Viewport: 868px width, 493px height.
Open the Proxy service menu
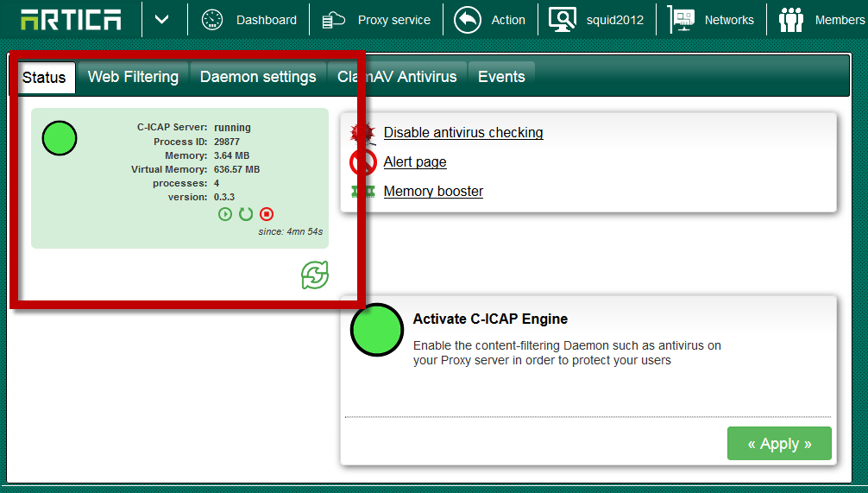394,20
